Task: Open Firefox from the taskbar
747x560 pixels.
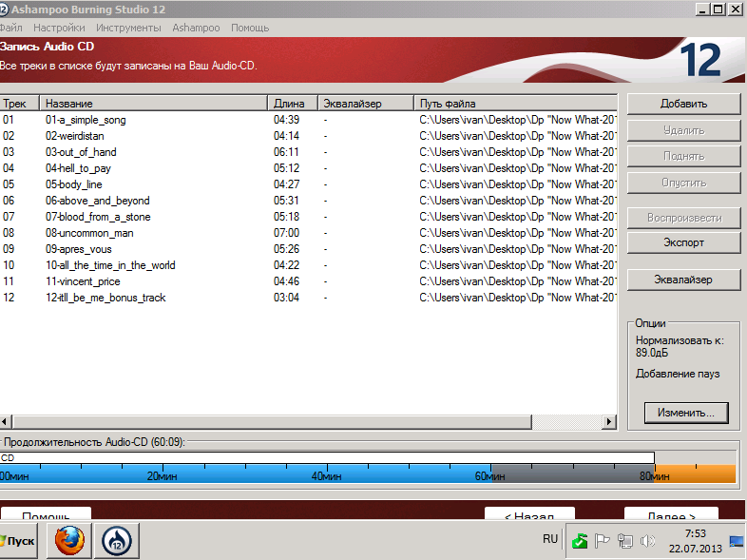Action: pyautogui.click(x=69, y=540)
